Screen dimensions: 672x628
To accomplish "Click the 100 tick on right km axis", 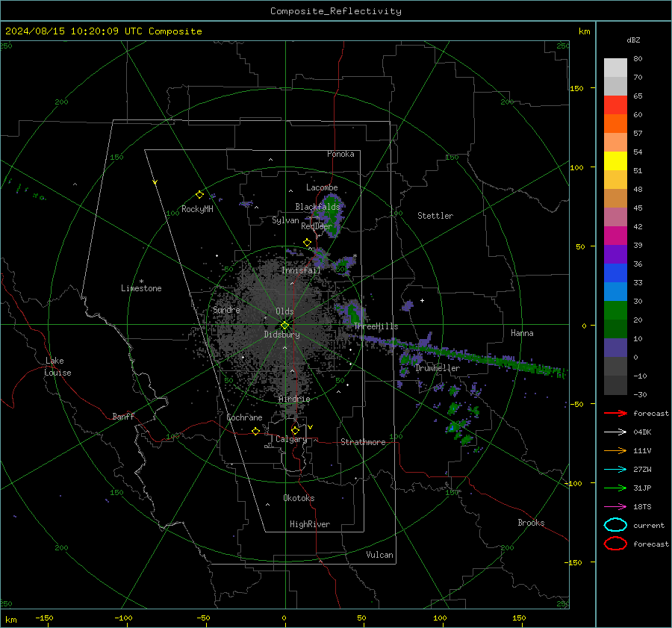I will [x=577, y=167].
